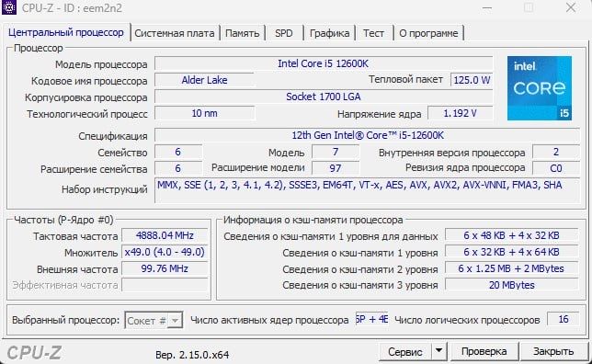Click the bus speed value 99.76 MHz
The height and width of the screenshot is (364, 592).
[165, 268]
